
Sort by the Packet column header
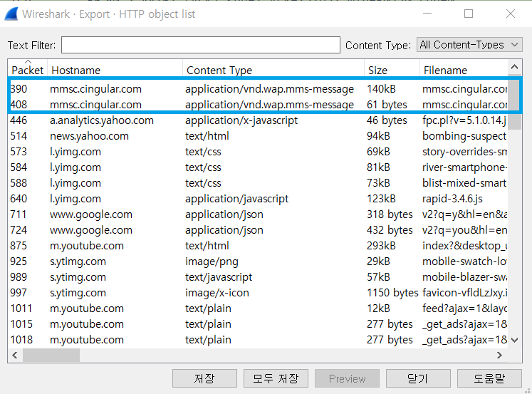[x=28, y=70]
